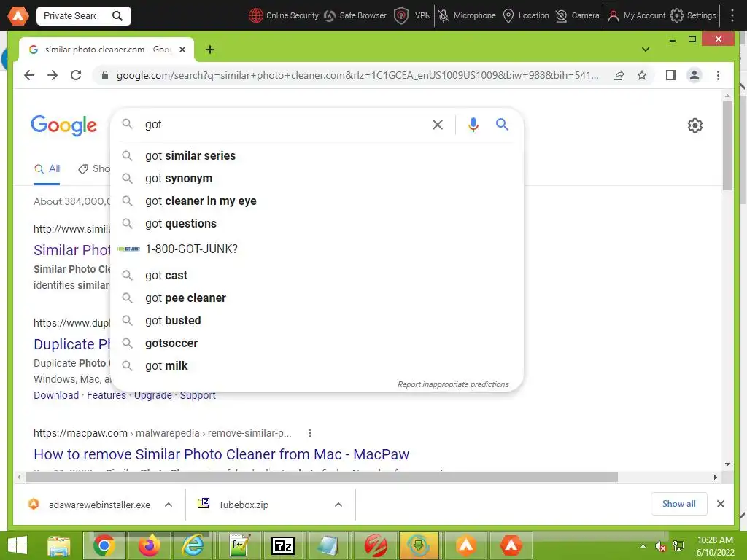The height and width of the screenshot is (560, 747).
Task: Open Online Security globe option
Action: coord(284,16)
